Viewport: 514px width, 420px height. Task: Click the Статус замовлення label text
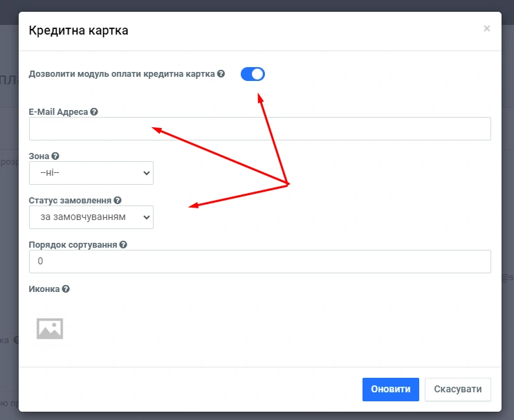[x=70, y=201]
